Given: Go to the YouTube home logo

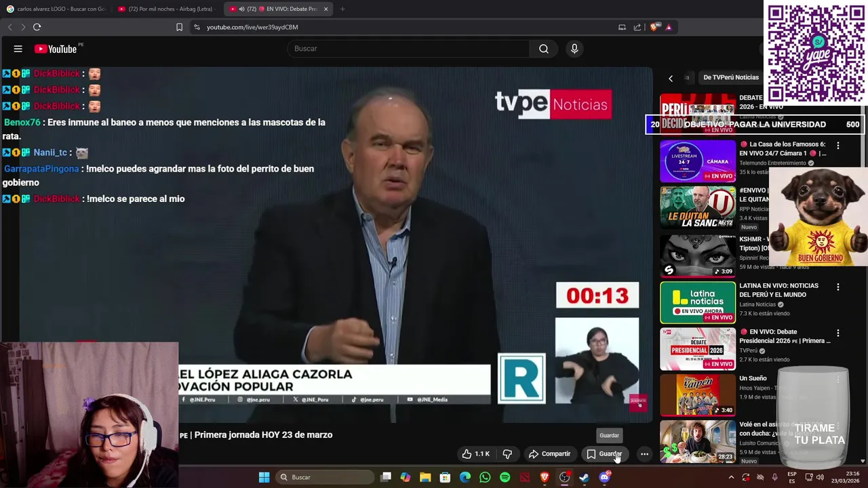Looking at the screenshot, I should [x=56, y=49].
